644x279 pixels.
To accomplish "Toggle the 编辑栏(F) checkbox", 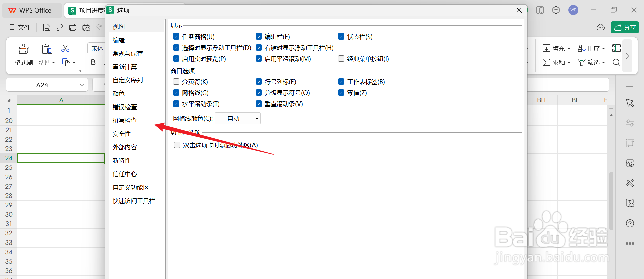I will click(259, 37).
